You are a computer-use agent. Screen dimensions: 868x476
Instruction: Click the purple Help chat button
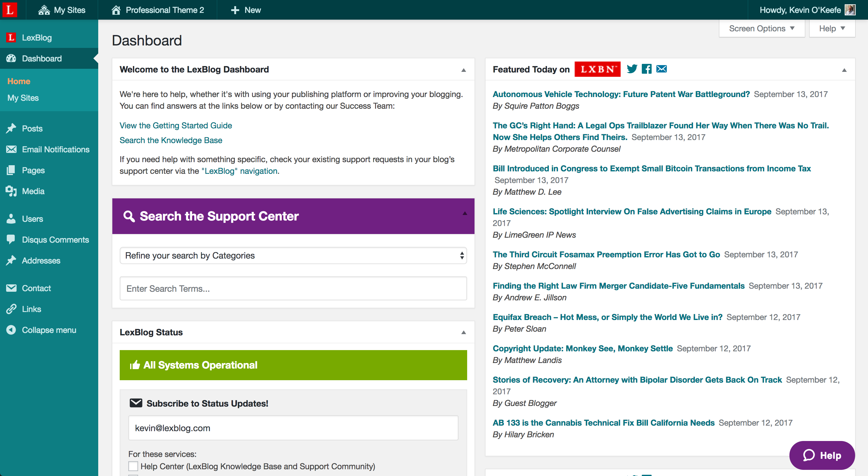point(822,455)
